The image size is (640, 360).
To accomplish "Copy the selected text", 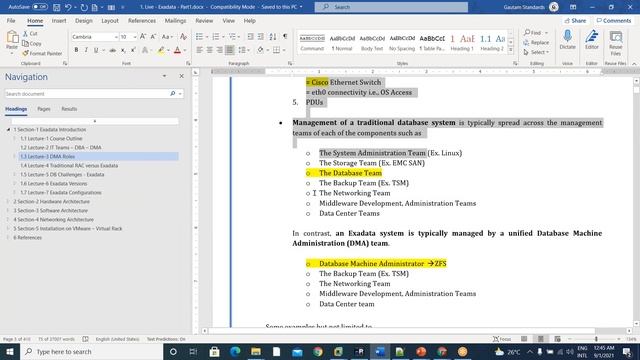I will click(x=32, y=43).
